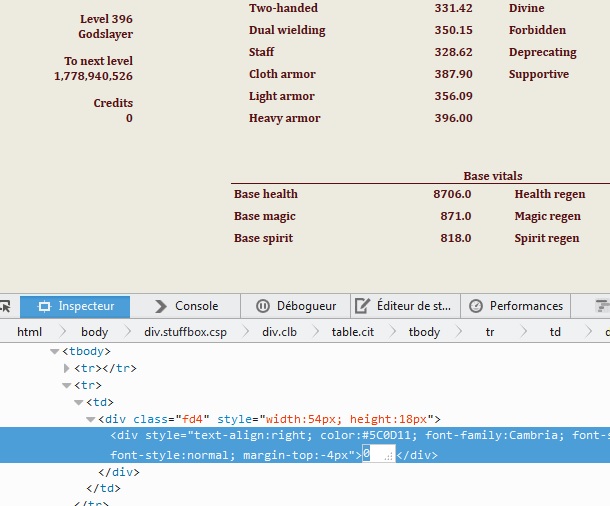Screen dimensions: 610x506
Task: Select html in the breadcrumb
Action: 29,332
